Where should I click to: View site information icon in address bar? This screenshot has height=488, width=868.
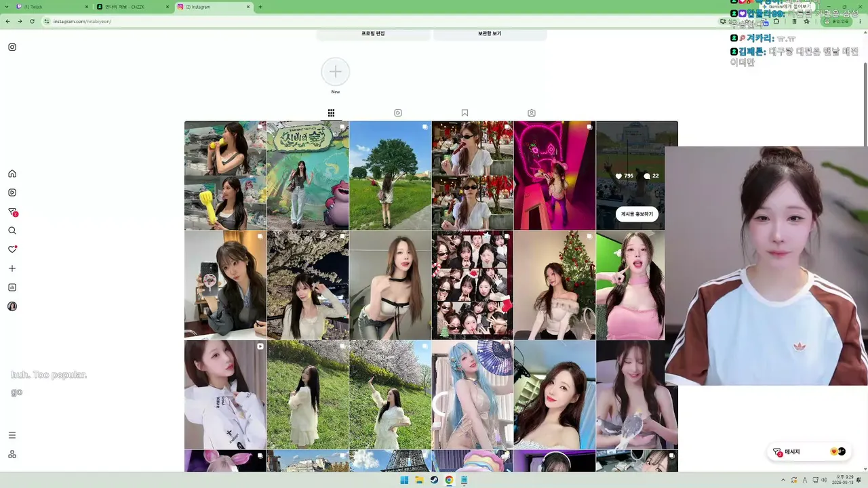tap(47, 21)
